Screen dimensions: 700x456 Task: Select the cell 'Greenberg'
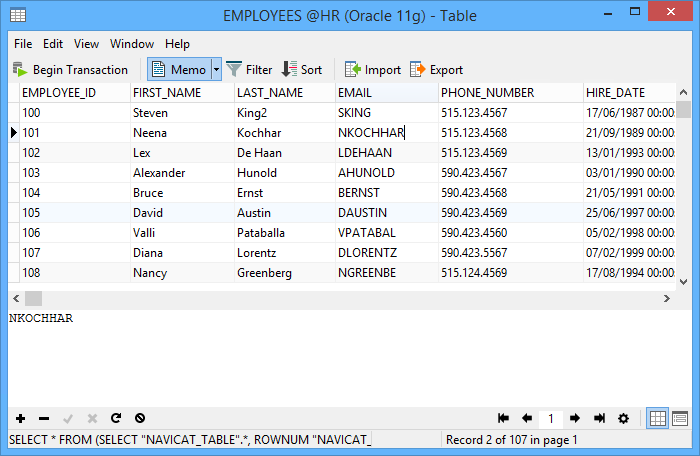(x=285, y=273)
